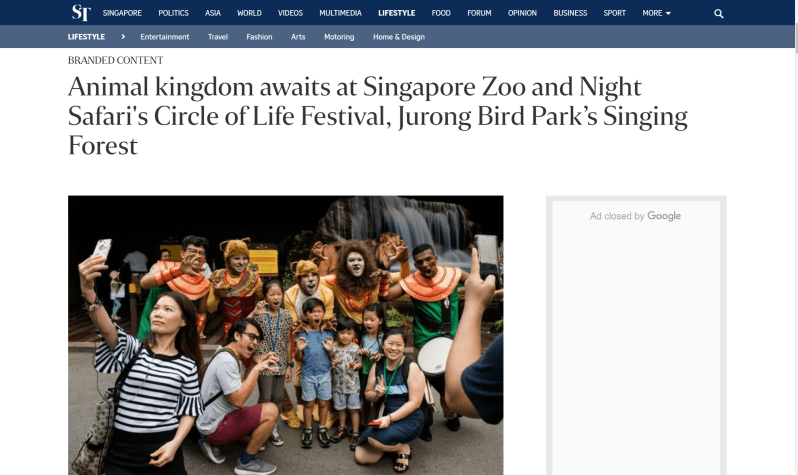Open the Home & Design subcategory
This screenshot has width=798, height=475.
coord(399,37)
